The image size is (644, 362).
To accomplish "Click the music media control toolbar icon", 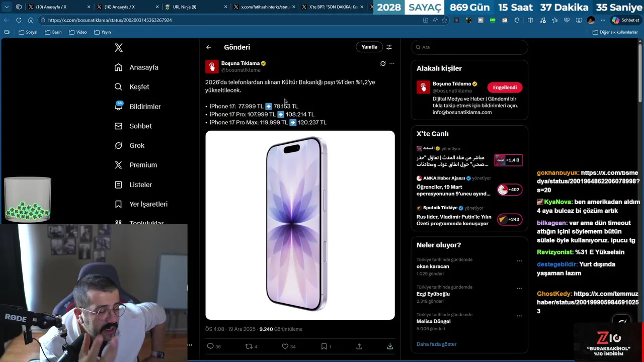I will 543,20.
